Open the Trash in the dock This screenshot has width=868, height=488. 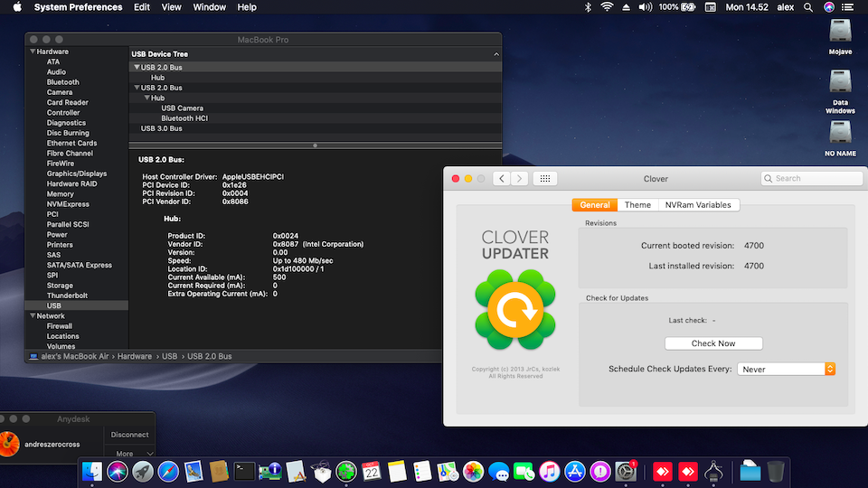coord(776,472)
